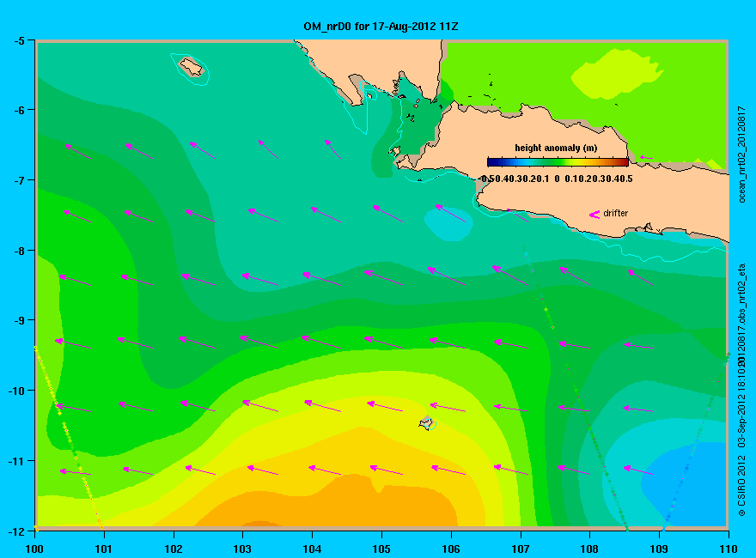The width and height of the screenshot is (756, 558).
Task: Click the x-axis tick label "108"
Action: 589,549
